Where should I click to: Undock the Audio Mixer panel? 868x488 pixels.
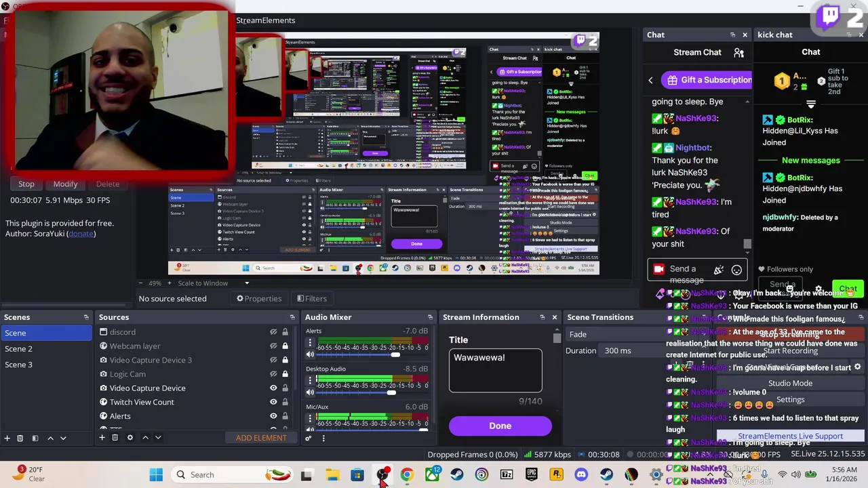pyautogui.click(x=430, y=317)
